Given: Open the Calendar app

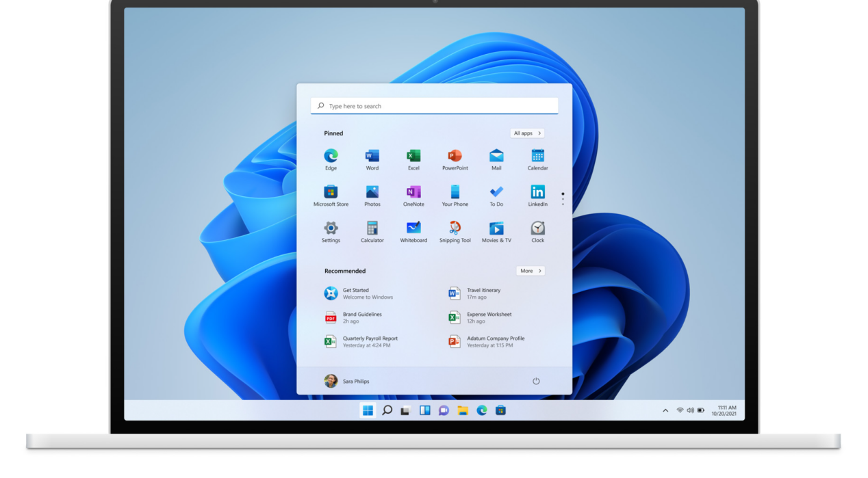Looking at the screenshot, I should 538,159.
